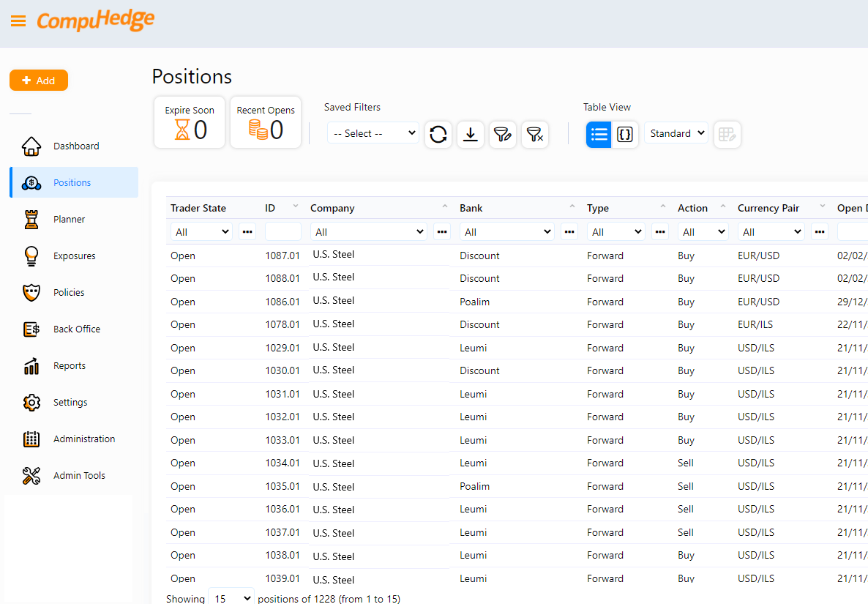The image size is (868, 604).
Task: Click the EUR/ILS currency pair cell
Action: point(755,324)
